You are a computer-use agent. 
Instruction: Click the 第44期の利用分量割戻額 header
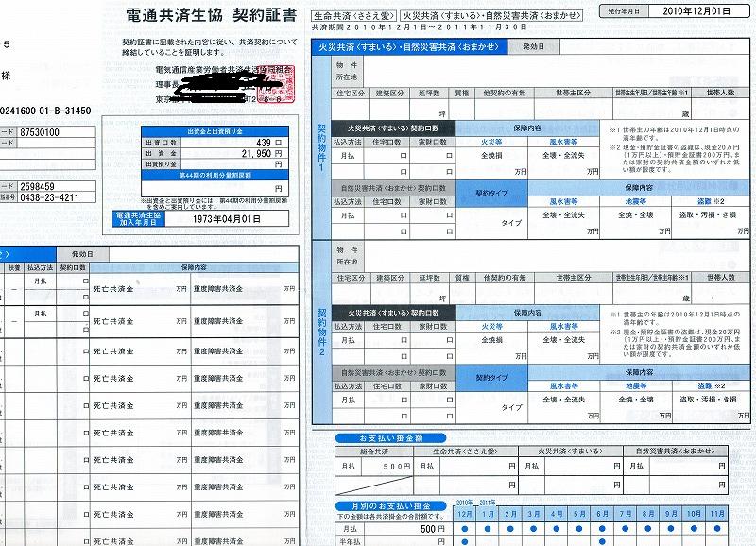[x=215, y=175]
